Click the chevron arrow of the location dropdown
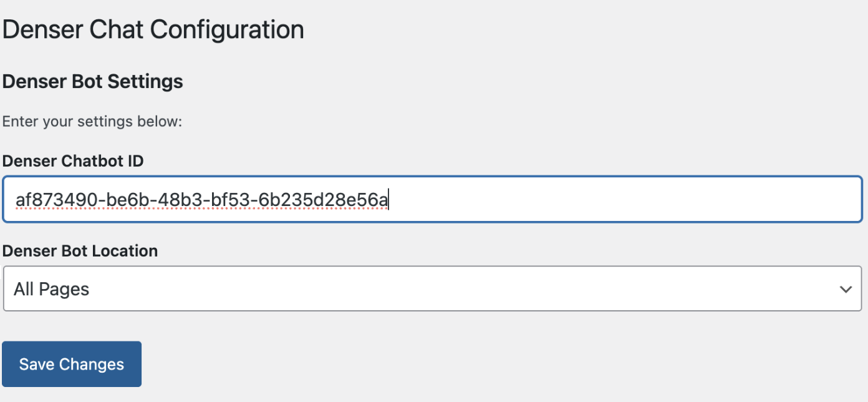This screenshot has height=402, width=868. [846, 289]
